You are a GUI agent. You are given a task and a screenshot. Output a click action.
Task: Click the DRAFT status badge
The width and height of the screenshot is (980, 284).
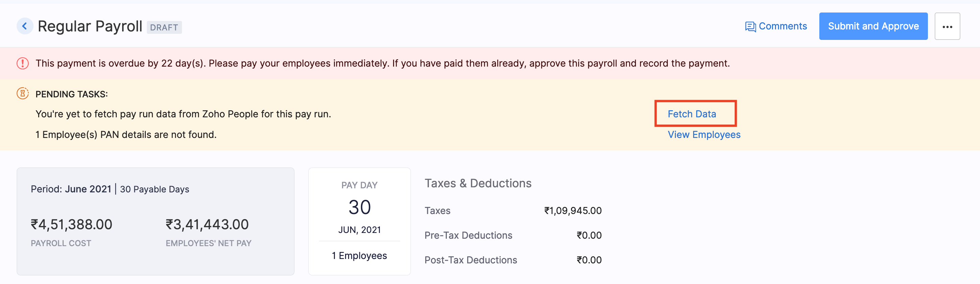pyautogui.click(x=164, y=27)
